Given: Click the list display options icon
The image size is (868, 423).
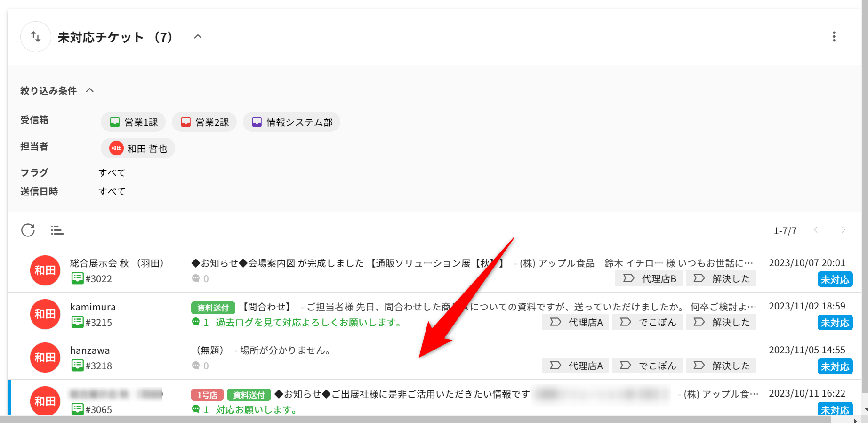Looking at the screenshot, I should pos(57,230).
